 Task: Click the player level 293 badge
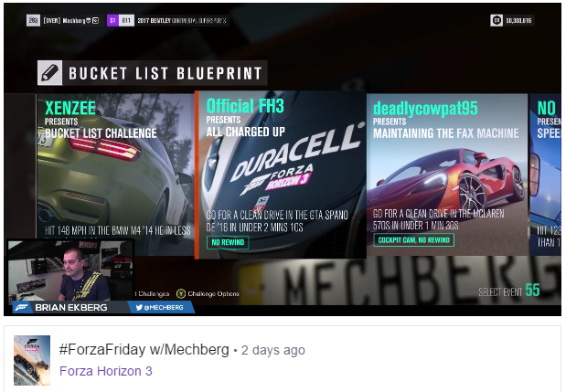[33, 20]
